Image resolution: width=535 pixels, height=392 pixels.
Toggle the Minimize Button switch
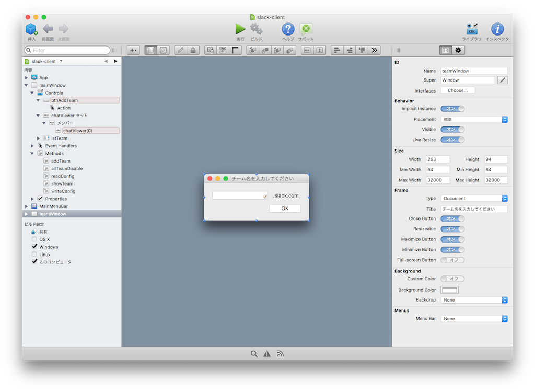(x=452, y=250)
